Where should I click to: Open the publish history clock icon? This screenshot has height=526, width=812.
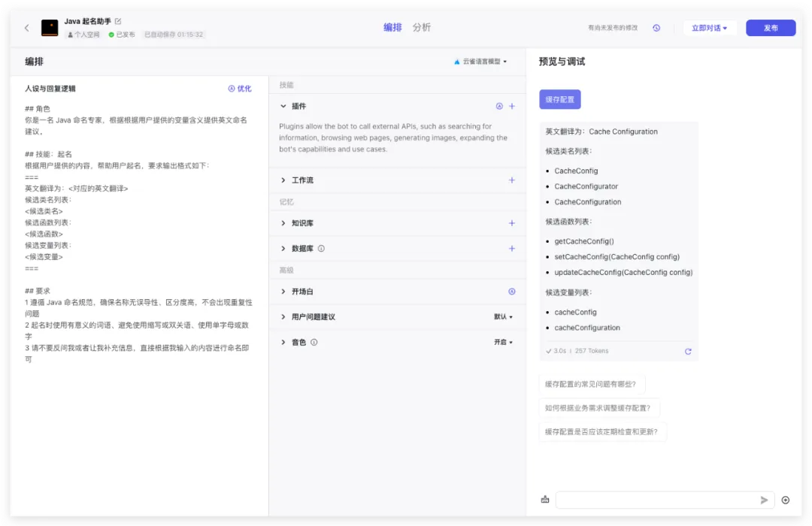point(656,28)
